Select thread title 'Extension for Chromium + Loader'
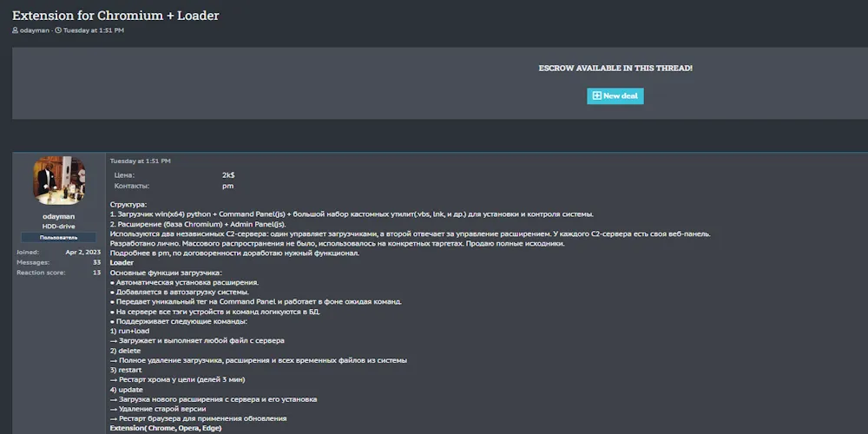Screen dimensions: 868x434 point(115,16)
